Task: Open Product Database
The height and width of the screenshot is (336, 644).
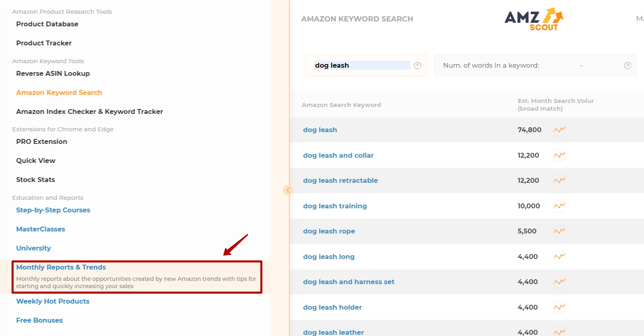Action: [x=47, y=24]
